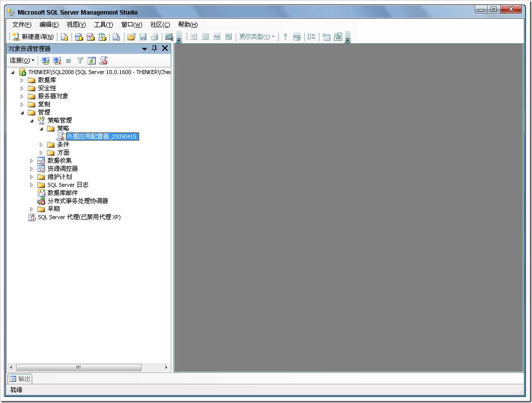Click the Filter funnel icon
532x403 pixels.
[x=80, y=61]
